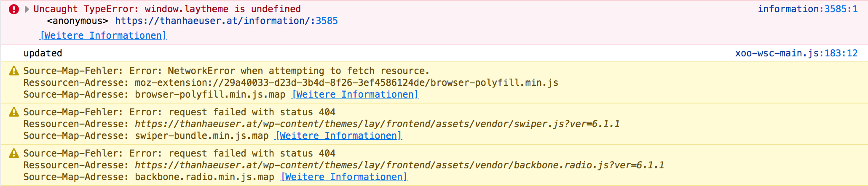This screenshot has height=186, width=868.
Task: Select the swiper-bundle.min.js.map source map name
Action: tap(201, 136)
